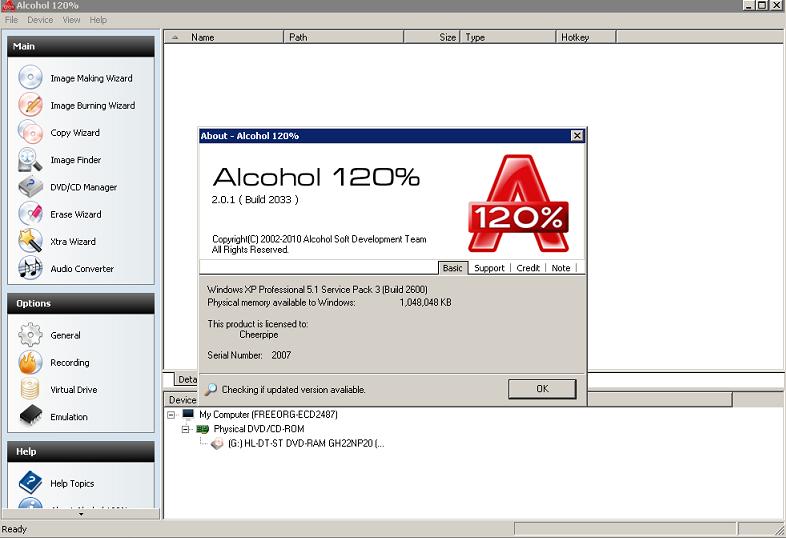The width and height of the screenshot is (786, 538).
Task: Select My Computer (FREEORG-ECD2487) row
Action: pyautogui.click(x=268, y=415)
